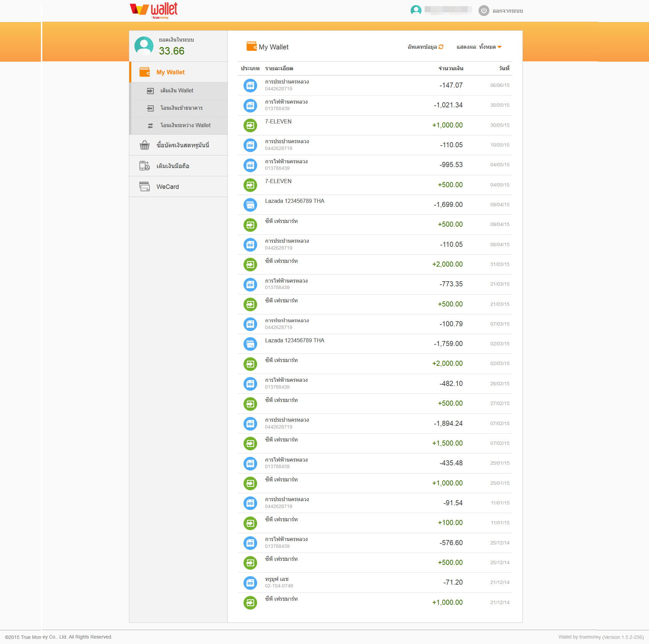The height and width of the screenshot is (644, 649).
Task: Click the 02-104-0749 reference number
Action: pos(279,586)
